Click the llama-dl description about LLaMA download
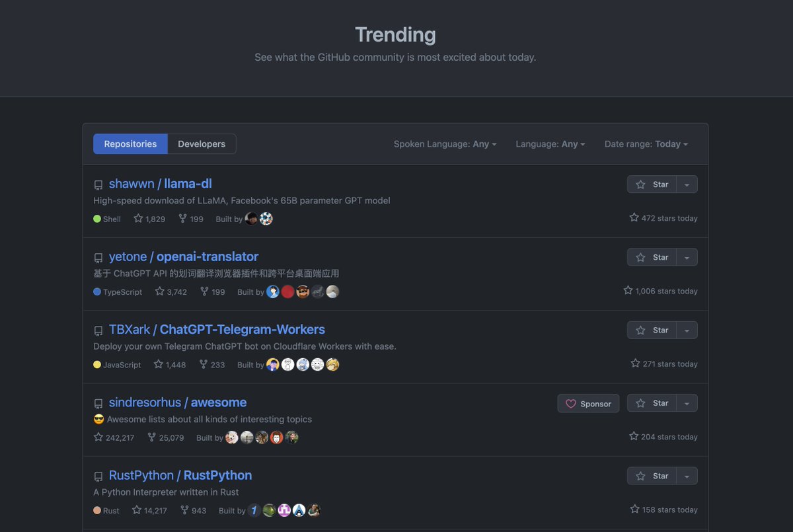The image size is (793, 532). pos(242,200)
